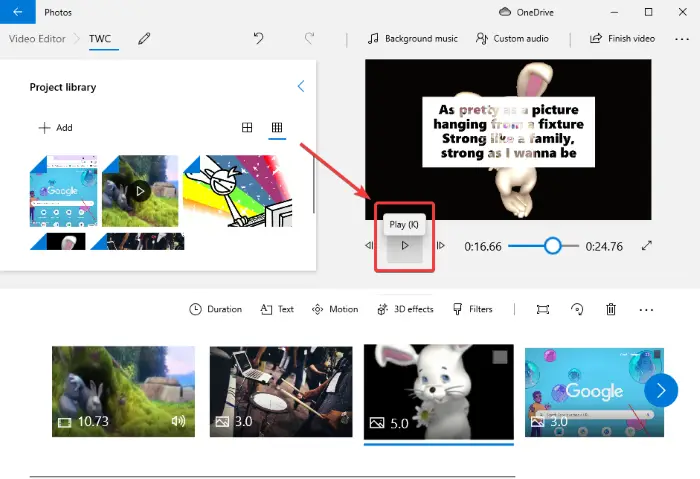Click the OneDrive cloud icon

pos(504,12)
